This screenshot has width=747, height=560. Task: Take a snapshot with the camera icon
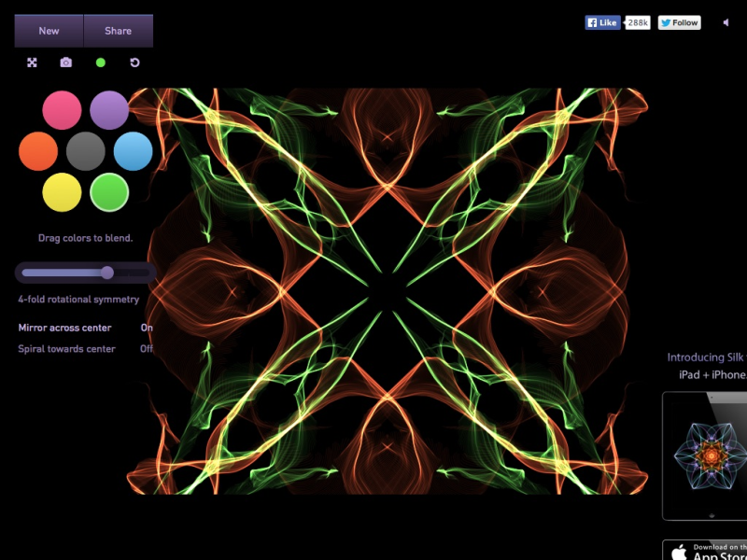[64, 63]
